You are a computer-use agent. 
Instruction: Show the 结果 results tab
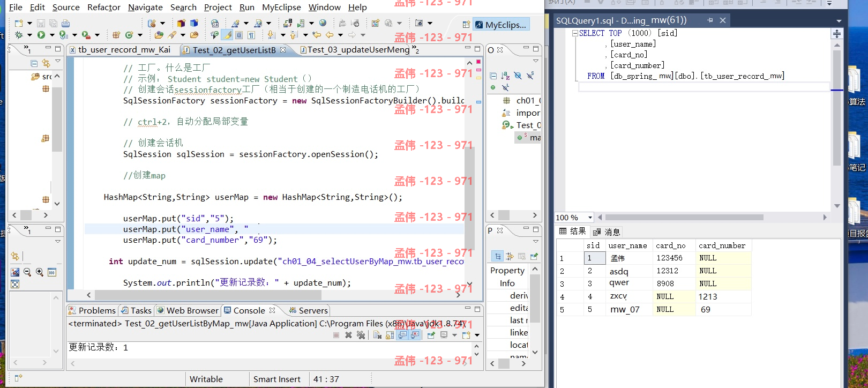coord(572,231)
